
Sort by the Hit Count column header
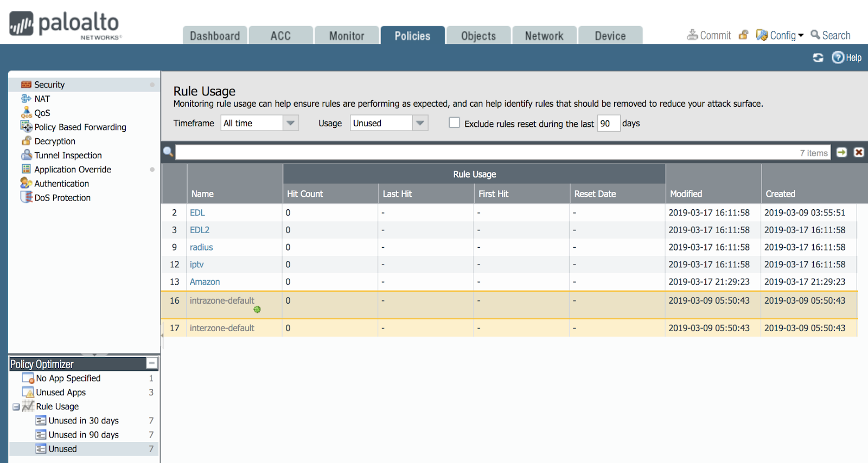coord(330,194)
